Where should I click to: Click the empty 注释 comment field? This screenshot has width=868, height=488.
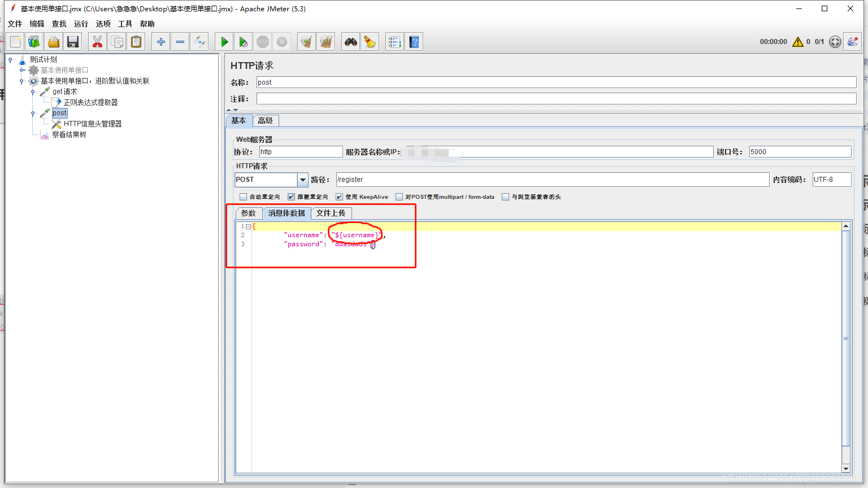pyautogui.click(x=556, y=99)
